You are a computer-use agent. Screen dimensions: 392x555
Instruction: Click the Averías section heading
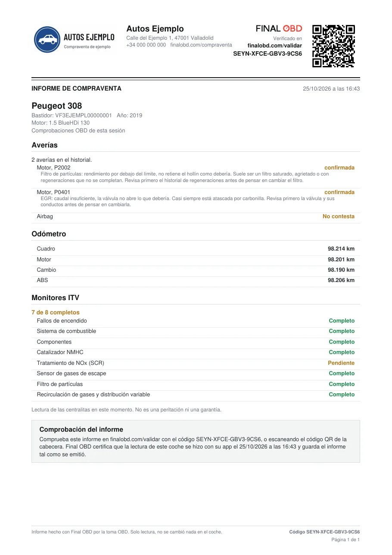44,145
